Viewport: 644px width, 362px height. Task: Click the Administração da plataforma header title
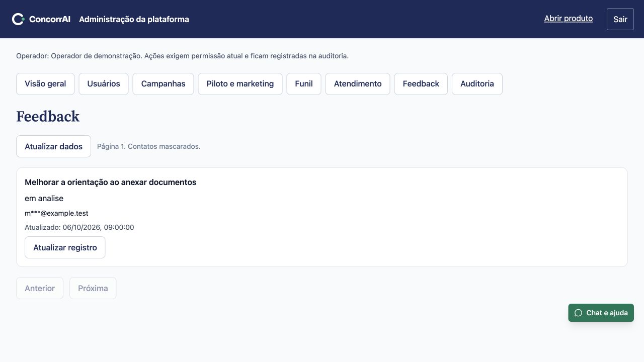coord(134,19)
